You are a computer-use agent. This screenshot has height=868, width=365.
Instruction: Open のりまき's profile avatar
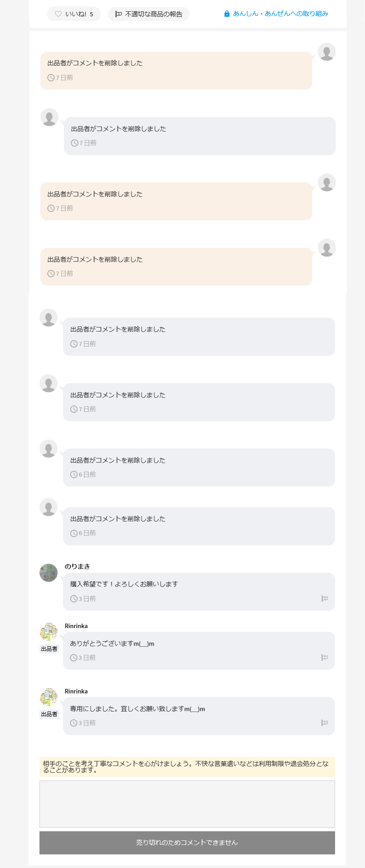(x=49, y=573)
